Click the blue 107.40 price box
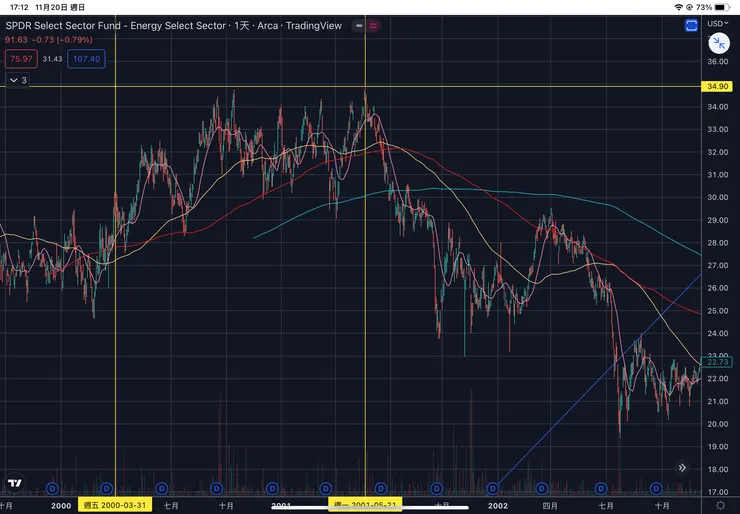The height and width of the screenshot is (514, 740). pyautogui.click(x=86, y=59)
